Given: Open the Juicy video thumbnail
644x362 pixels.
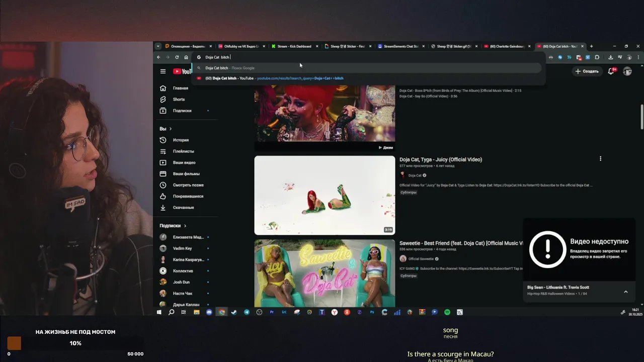Looking at the screenshot, I should tap(325, 195).
